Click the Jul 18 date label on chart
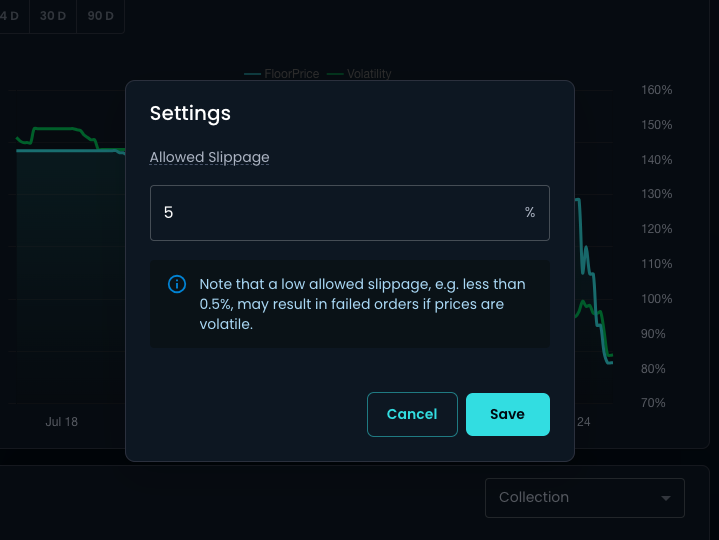The image size is (719, 540). 61,422
